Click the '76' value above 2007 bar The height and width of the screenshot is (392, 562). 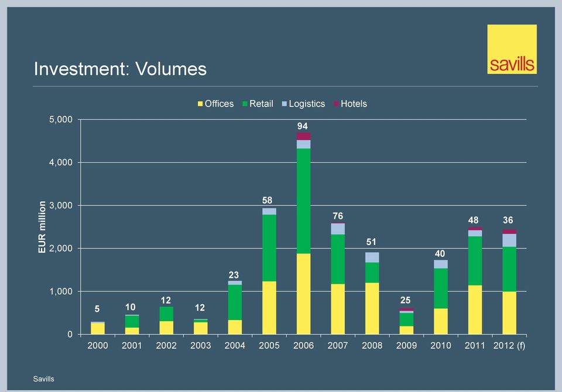338,216
